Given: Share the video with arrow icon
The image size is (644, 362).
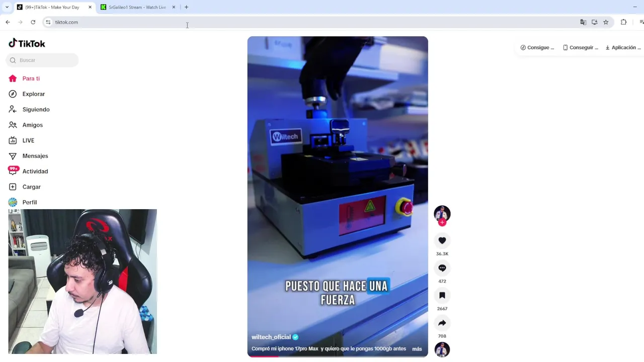Looking at the screenshot, I should [x=442, y=323].
